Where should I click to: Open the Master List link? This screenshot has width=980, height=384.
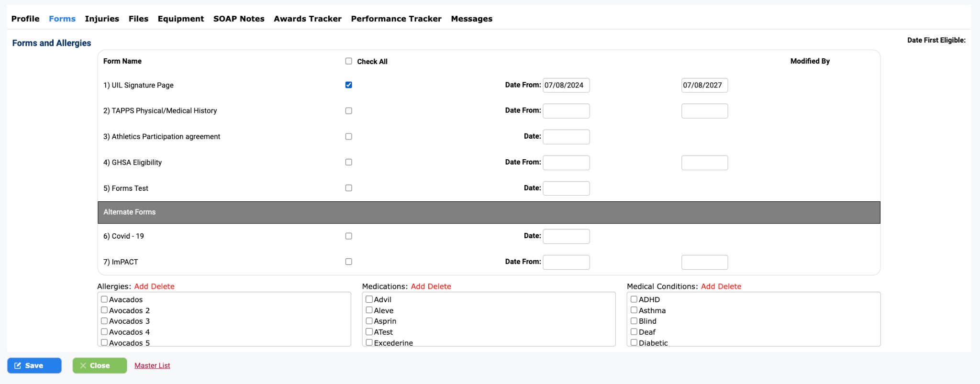click(x=152, y=365)
